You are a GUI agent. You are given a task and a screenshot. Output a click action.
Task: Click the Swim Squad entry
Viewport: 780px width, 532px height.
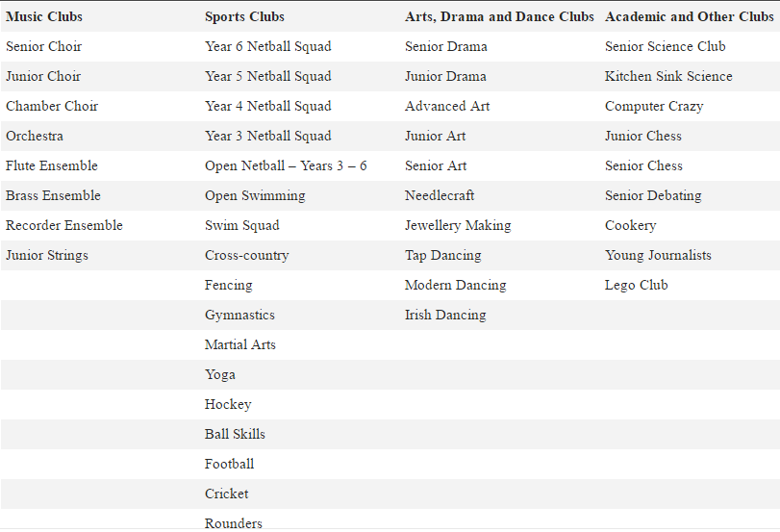click(x=242, y=225)
